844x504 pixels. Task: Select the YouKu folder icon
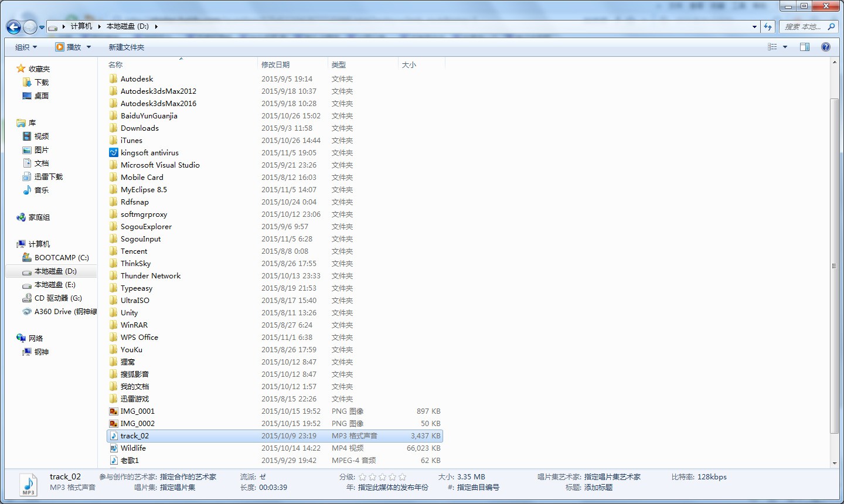(x=114, y=349)
